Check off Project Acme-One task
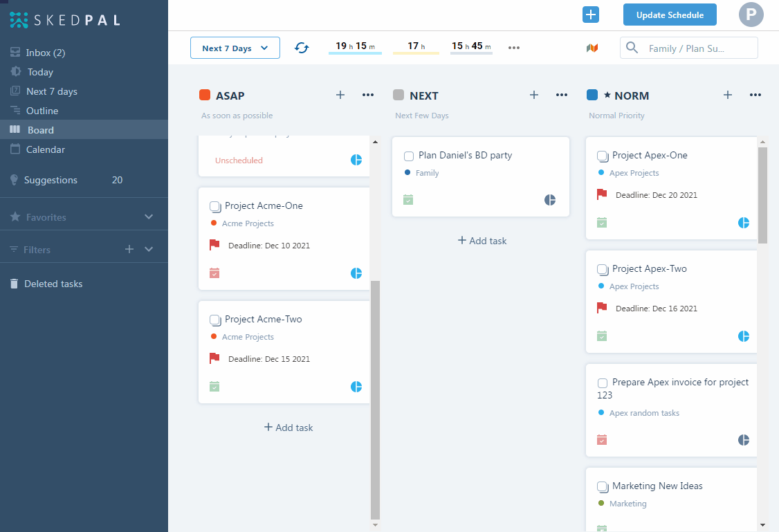The image size is (779, 532). point(215,206)
